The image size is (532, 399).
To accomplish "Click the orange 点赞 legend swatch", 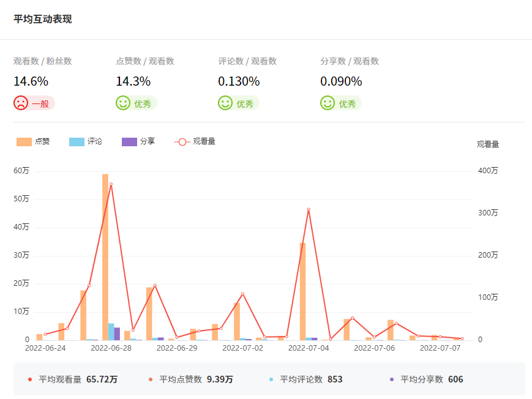I will coord(24,141).
